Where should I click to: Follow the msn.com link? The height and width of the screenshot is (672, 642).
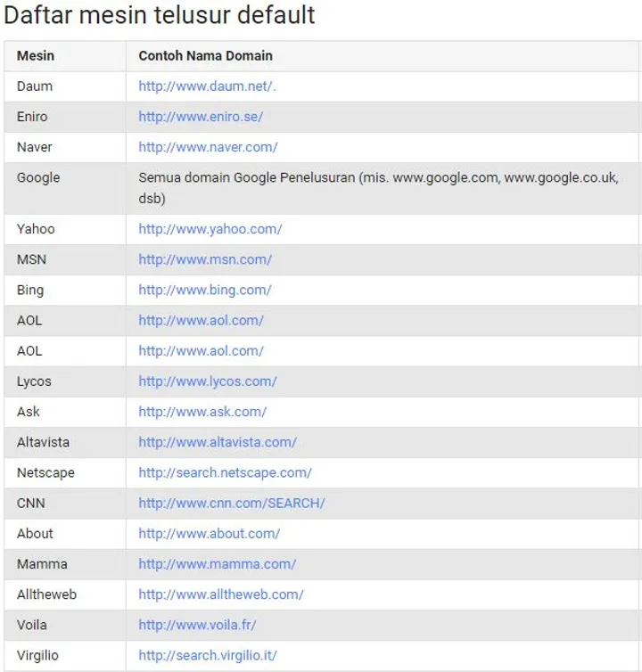205,259
